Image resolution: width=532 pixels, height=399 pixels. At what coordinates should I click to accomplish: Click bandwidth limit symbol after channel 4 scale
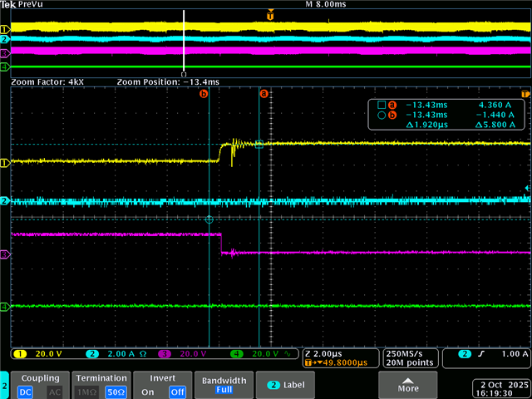[288, 354]
